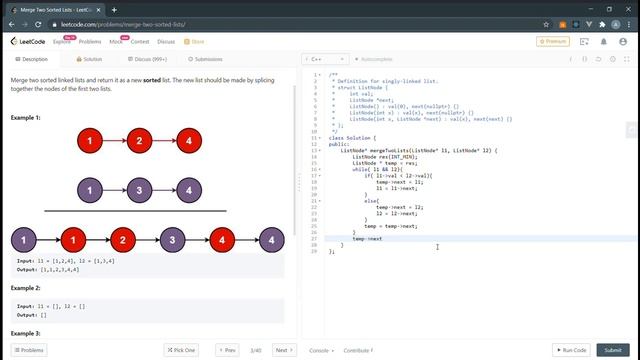Click the panel divider drag handle

pos(299,182)
